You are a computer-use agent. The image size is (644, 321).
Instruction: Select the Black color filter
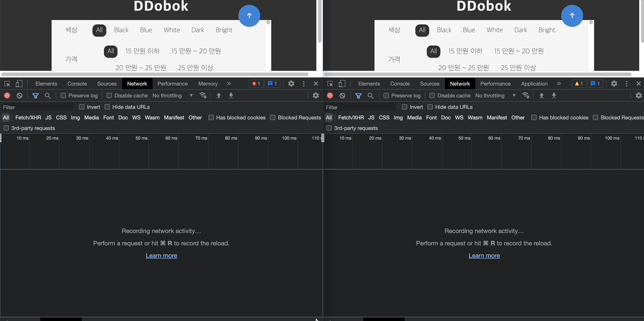[121, 30]
